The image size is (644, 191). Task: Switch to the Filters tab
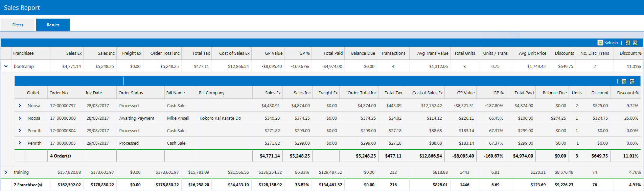click(18, 25)
